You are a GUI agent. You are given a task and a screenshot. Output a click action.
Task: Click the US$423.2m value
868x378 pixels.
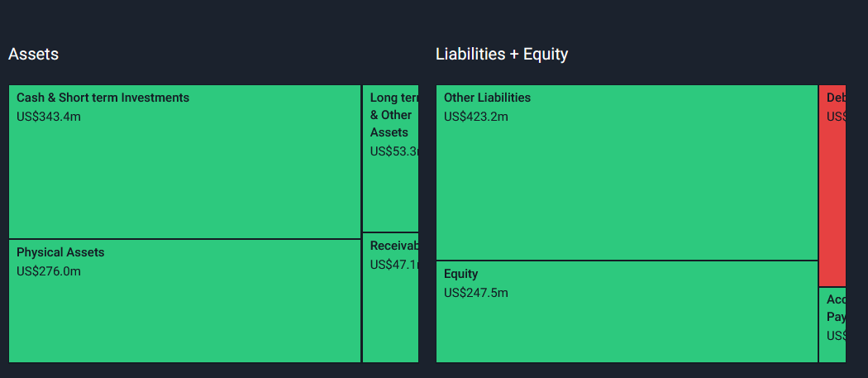(476, 117)
